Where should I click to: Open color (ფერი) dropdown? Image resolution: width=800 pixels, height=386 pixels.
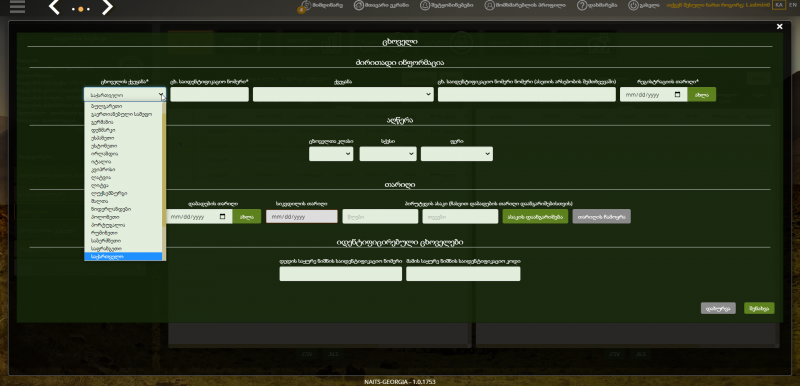point(457,153)
